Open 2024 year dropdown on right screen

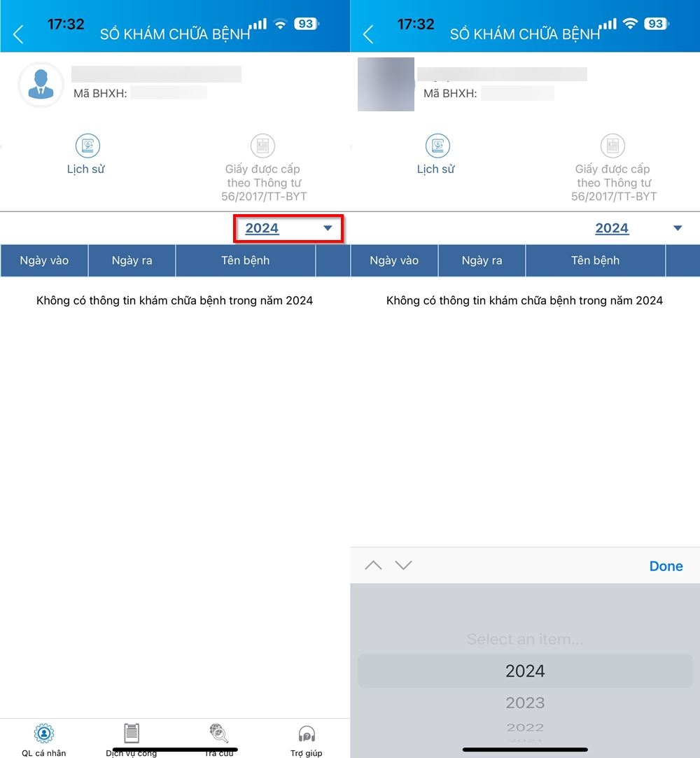[638, 228]
